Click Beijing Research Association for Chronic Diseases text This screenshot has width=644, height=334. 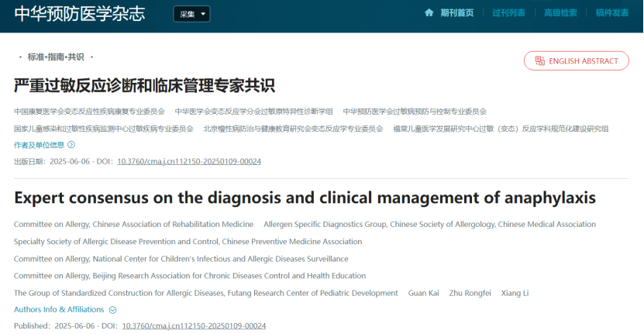(x=190, y=276)
